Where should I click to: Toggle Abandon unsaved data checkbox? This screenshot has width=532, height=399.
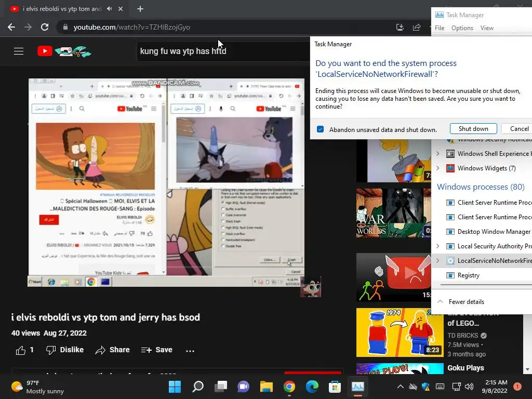pos(320,129)
